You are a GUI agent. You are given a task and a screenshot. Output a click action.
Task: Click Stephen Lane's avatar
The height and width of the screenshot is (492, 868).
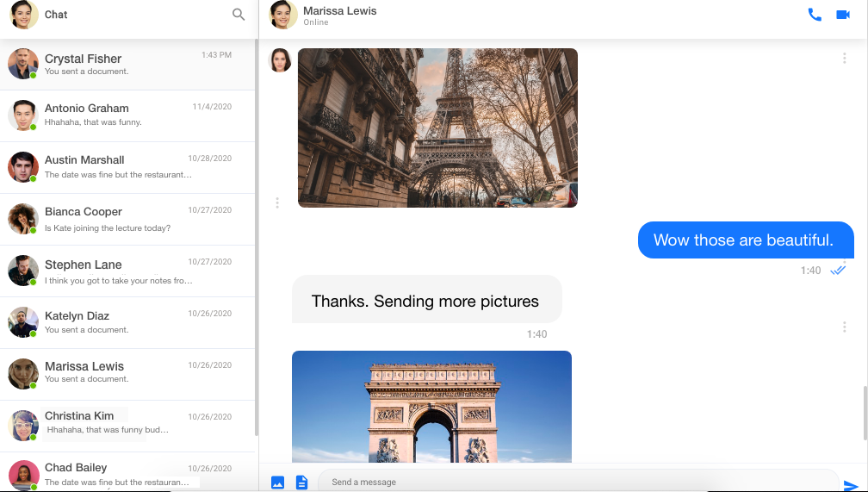22,271
